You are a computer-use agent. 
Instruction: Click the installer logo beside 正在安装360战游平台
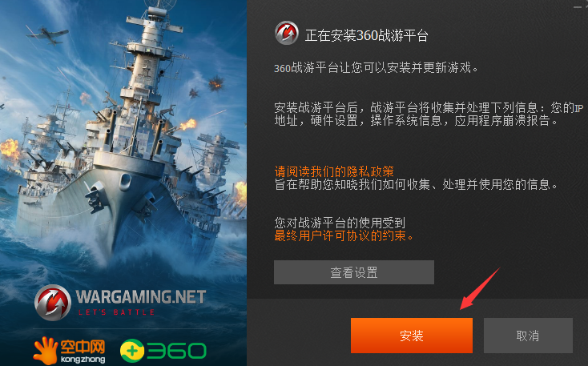pyautogui.click(x=287, y=33)
